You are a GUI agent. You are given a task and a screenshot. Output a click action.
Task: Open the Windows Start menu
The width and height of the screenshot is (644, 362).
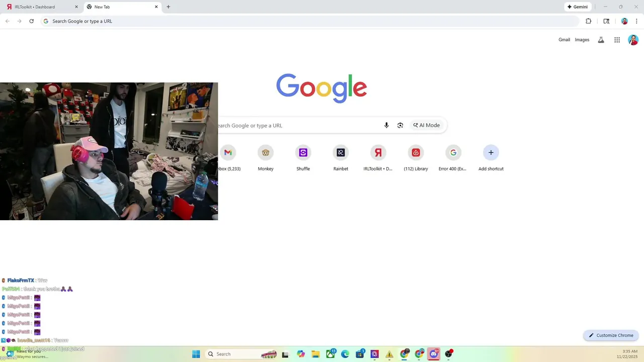click(x=196, y=354)
